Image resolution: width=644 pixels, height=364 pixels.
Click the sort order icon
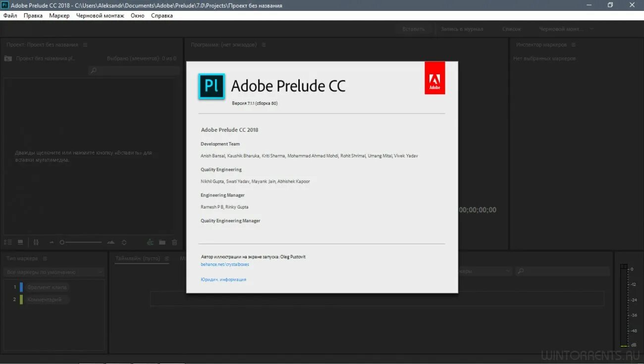pos(124,242)
